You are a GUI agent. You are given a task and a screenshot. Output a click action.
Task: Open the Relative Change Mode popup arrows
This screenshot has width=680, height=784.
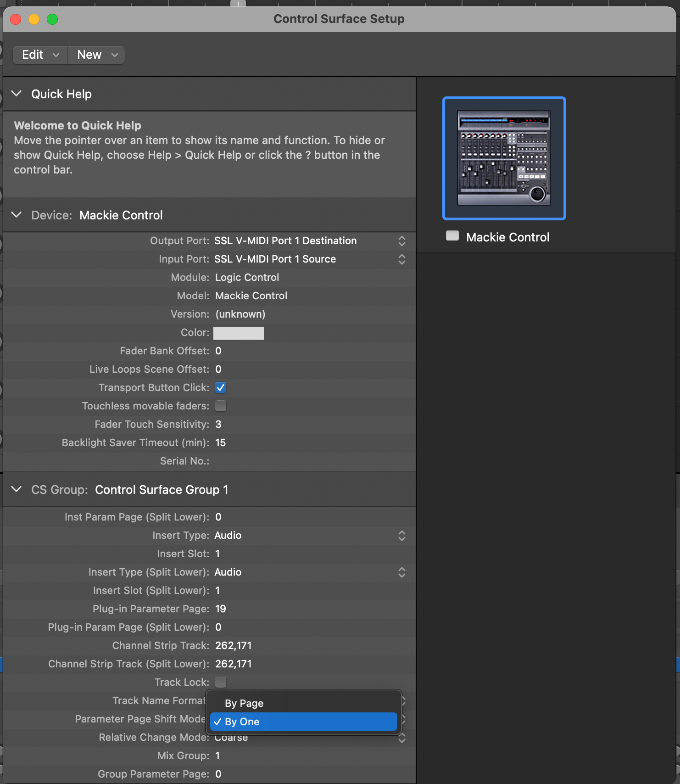[x=402, y=738]
